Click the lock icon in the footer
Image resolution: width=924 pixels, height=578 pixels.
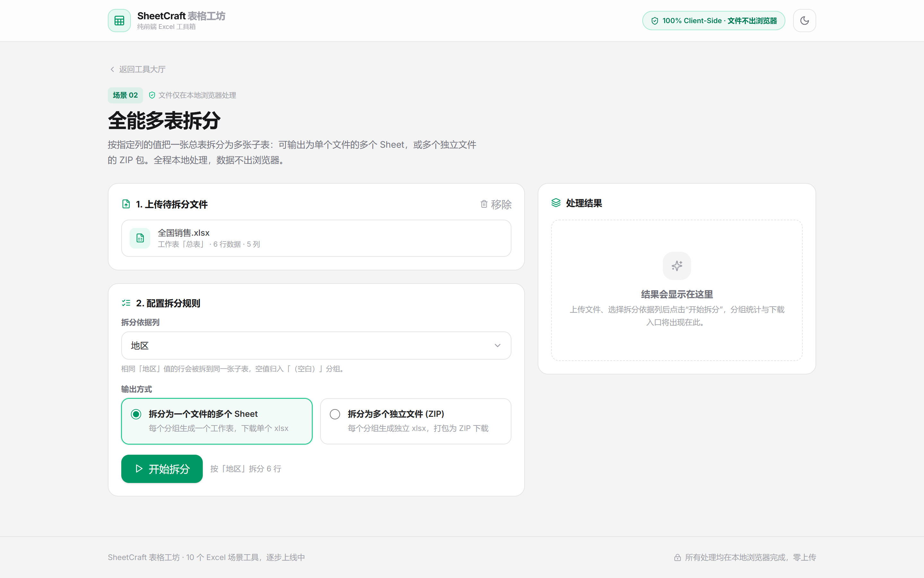[677, 557]
